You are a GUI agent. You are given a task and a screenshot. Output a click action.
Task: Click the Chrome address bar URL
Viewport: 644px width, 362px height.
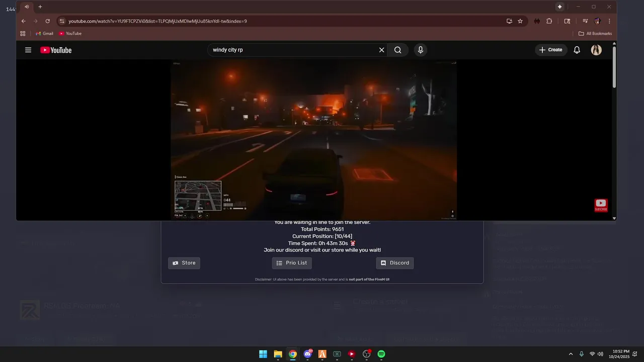(x=157, y=21)
